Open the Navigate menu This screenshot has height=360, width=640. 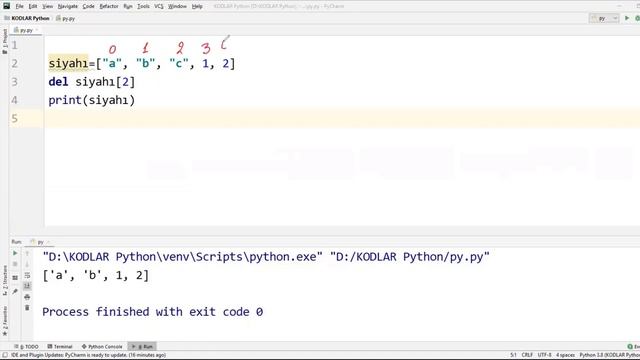tap(67, 6)
